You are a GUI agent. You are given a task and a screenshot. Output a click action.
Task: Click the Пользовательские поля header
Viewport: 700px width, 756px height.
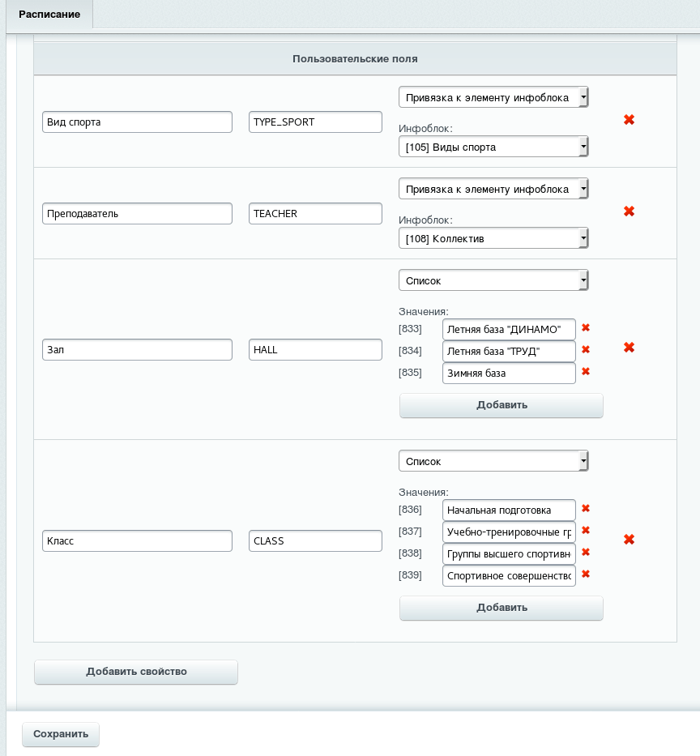click(x=355, y=59)
